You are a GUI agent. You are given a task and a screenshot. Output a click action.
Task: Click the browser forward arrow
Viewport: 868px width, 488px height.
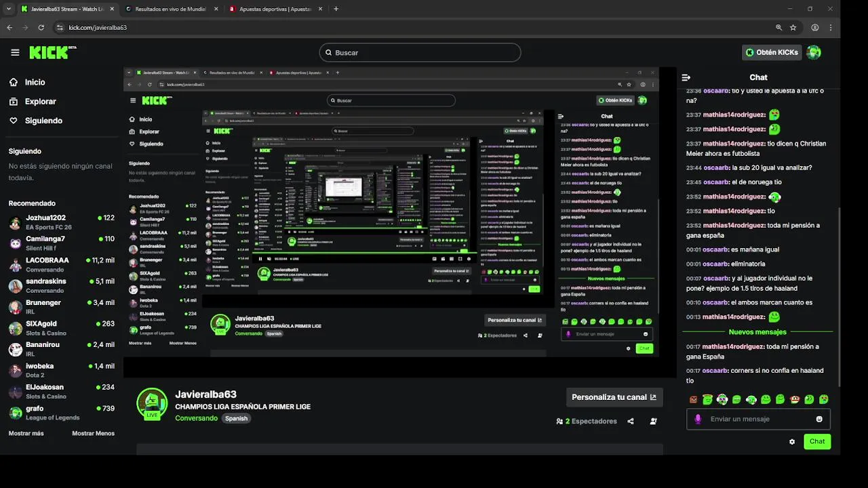click(25, 27)
